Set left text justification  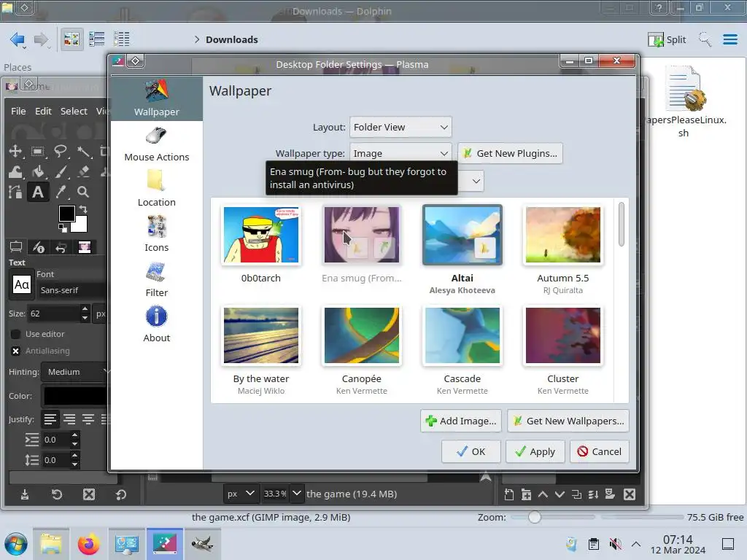point(50,419)
